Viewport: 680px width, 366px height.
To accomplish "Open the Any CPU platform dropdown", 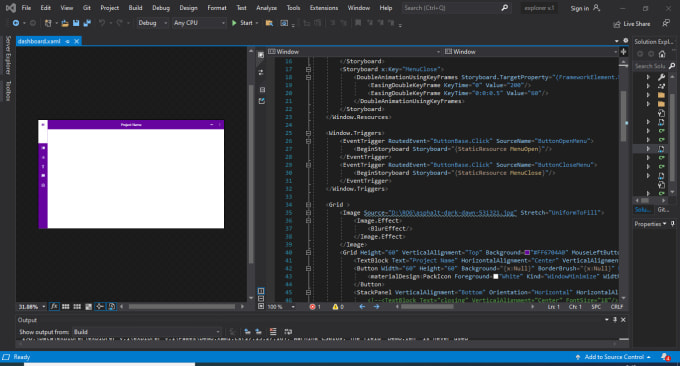I will pyautogui.click(x=199, y=23).
